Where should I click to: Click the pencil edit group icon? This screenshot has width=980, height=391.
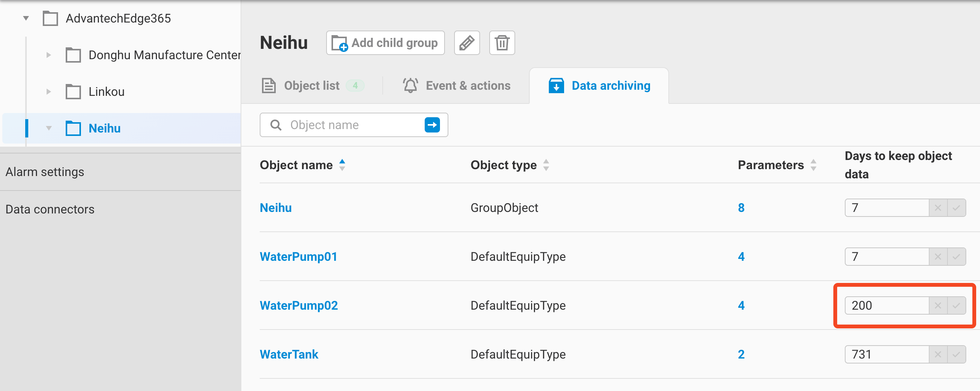(x=467, y=43)
